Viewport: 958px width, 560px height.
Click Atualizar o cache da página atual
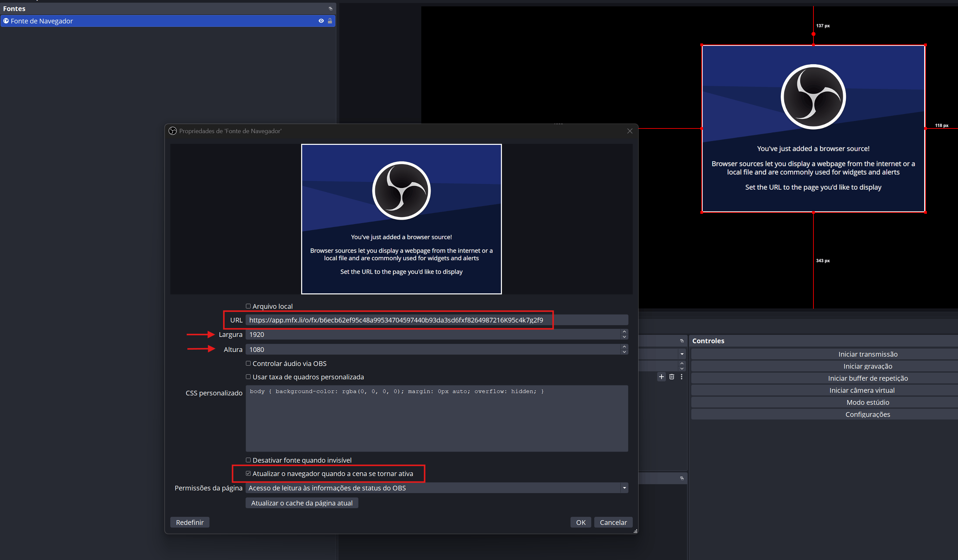pos(302,503)
